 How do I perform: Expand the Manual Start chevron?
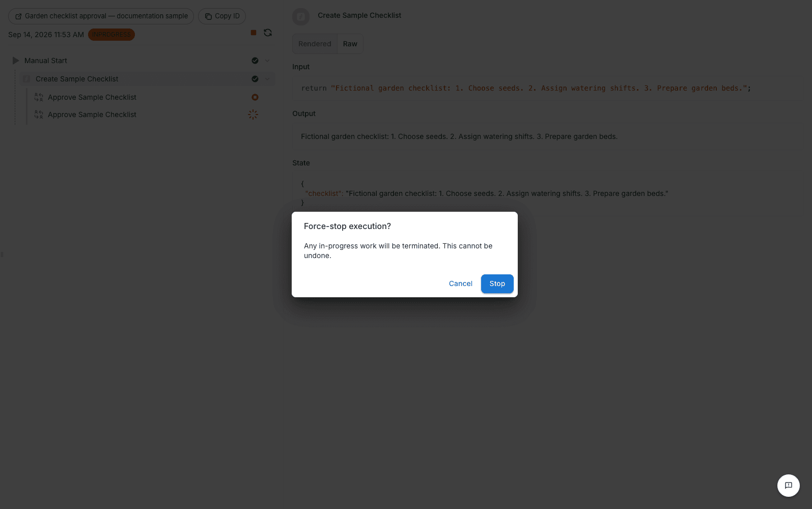[267, 61]
